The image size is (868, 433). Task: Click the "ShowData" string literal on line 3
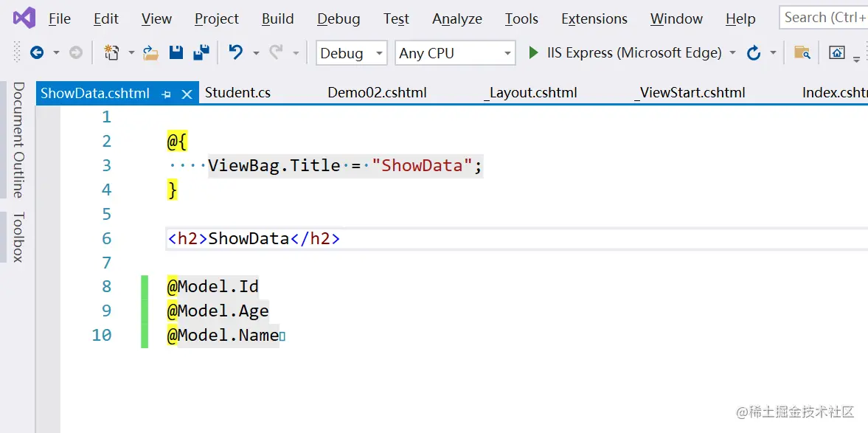click(422, 165)
